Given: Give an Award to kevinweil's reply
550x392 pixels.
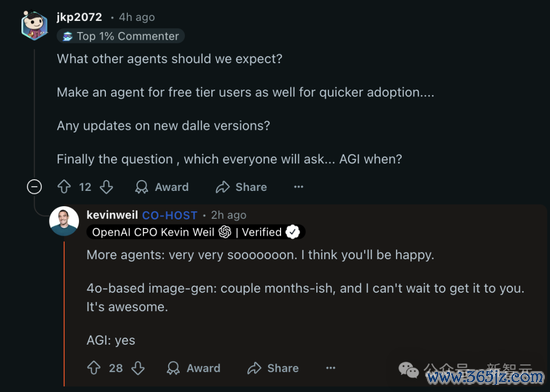Looking at the screenshot, I should tap(193, 368).
